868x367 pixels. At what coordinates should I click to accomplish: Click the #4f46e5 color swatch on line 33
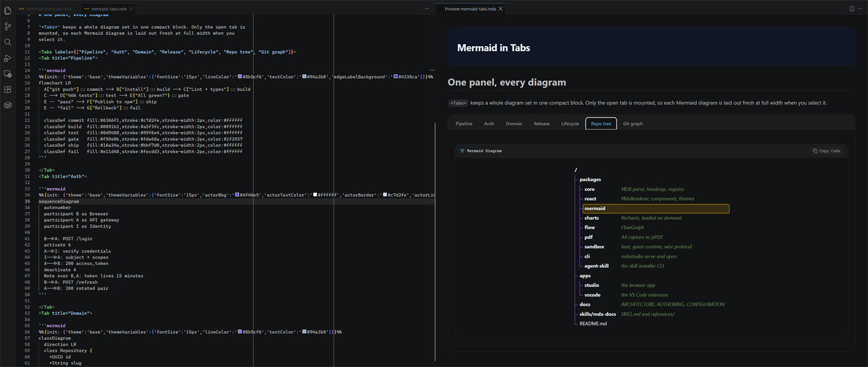pyautogui.click(x=238, y=195)
